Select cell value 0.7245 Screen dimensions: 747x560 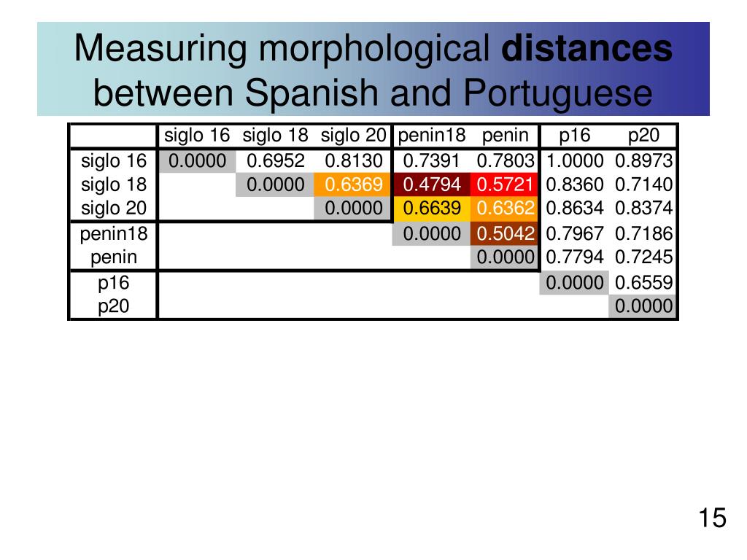643,257
